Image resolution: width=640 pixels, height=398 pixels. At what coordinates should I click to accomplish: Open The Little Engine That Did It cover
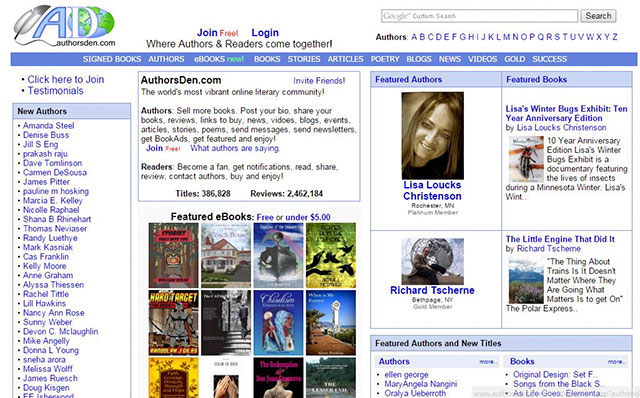[526, 280]
